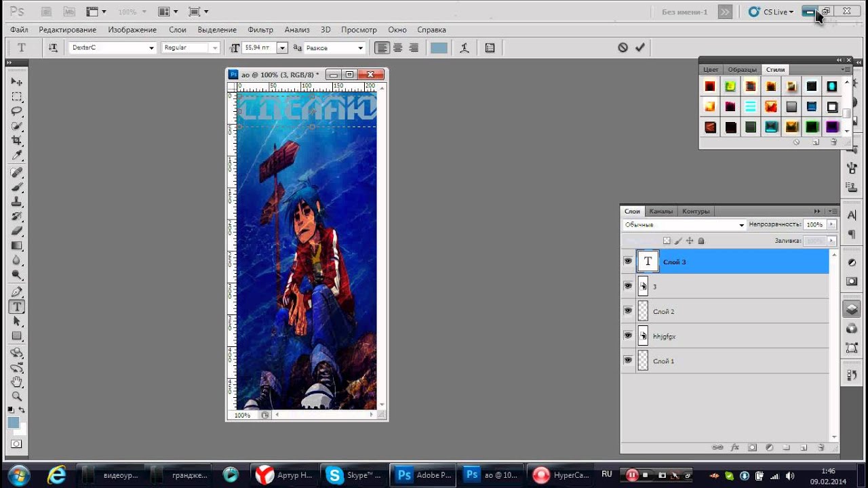
Task: Align text right
Action: 413,47
